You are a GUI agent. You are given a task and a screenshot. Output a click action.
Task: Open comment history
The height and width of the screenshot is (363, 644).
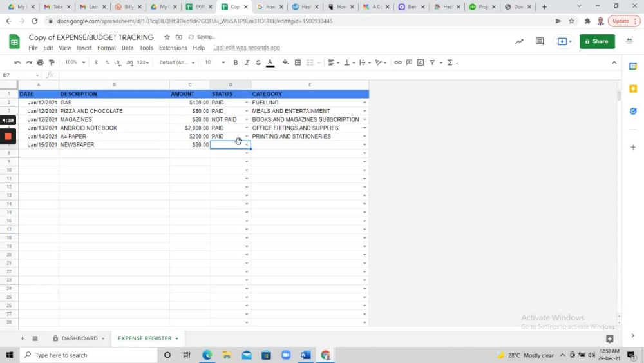click(540, 41)
